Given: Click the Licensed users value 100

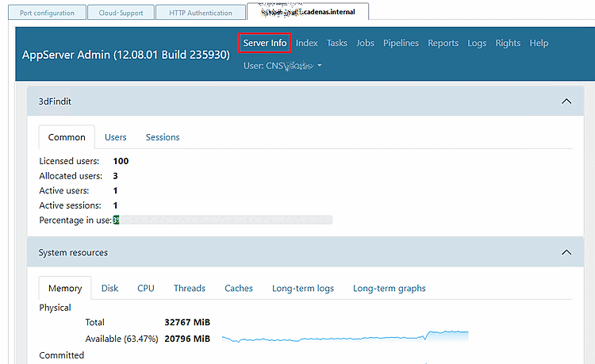Looking at the screenshot, I should [x=121, y=161].
